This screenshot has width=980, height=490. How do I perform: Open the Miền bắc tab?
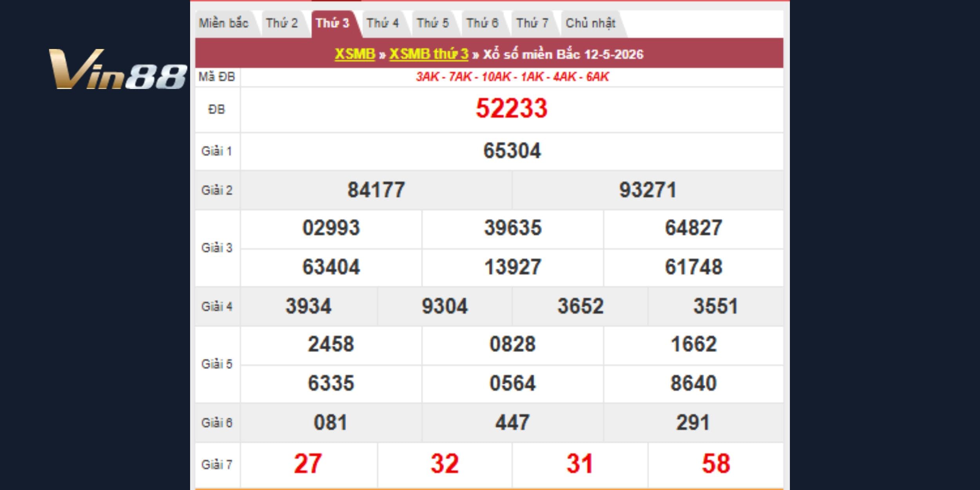pos(223,24)
